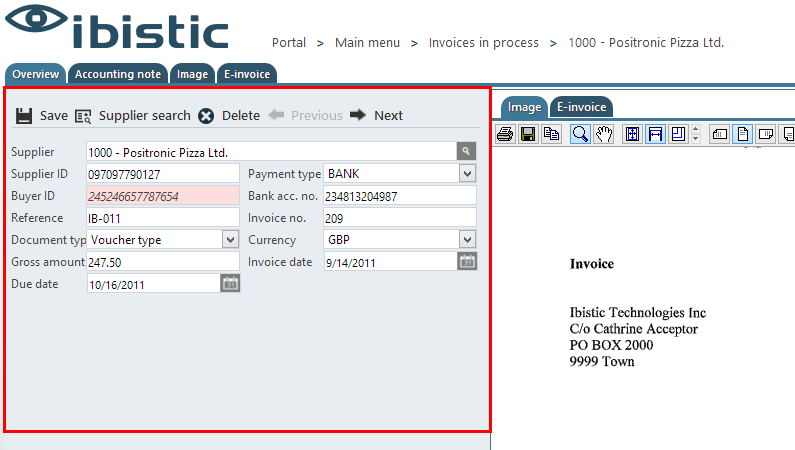Click the Delete button label
795x450 pixels.
click(241, 116)
